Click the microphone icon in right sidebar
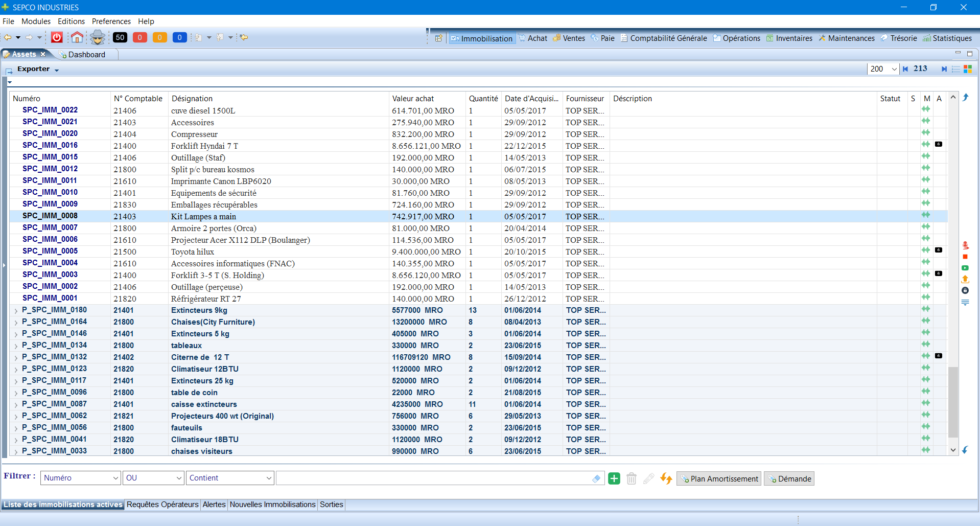The width and height of the screenshot is (980, 526). coord(965,245)
